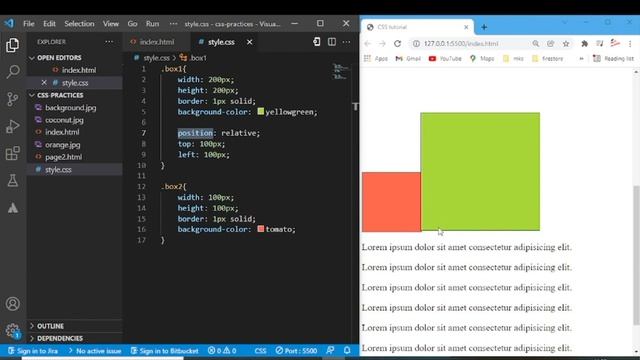Click the Open Changes icon in editor toolbar
Viewport: 640px width, 360px height.
316,42
